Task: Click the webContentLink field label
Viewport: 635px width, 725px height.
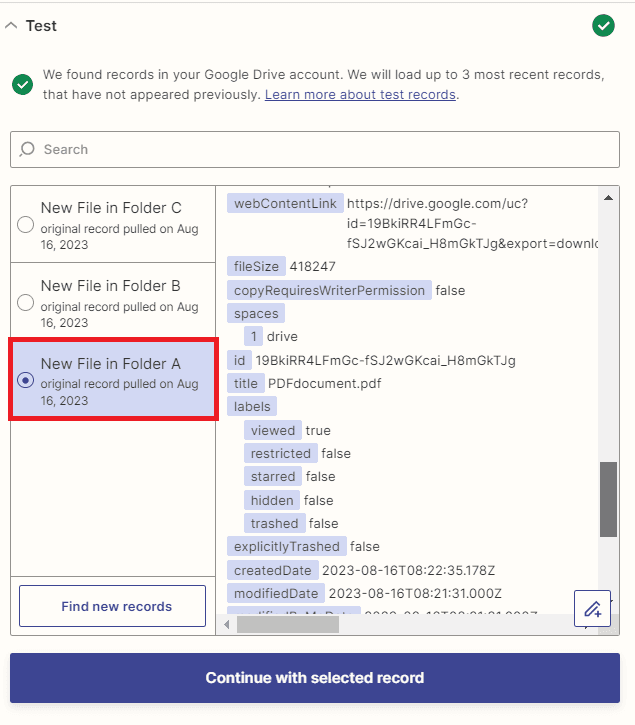Action: pyautogui.click(x=285, y=203)
